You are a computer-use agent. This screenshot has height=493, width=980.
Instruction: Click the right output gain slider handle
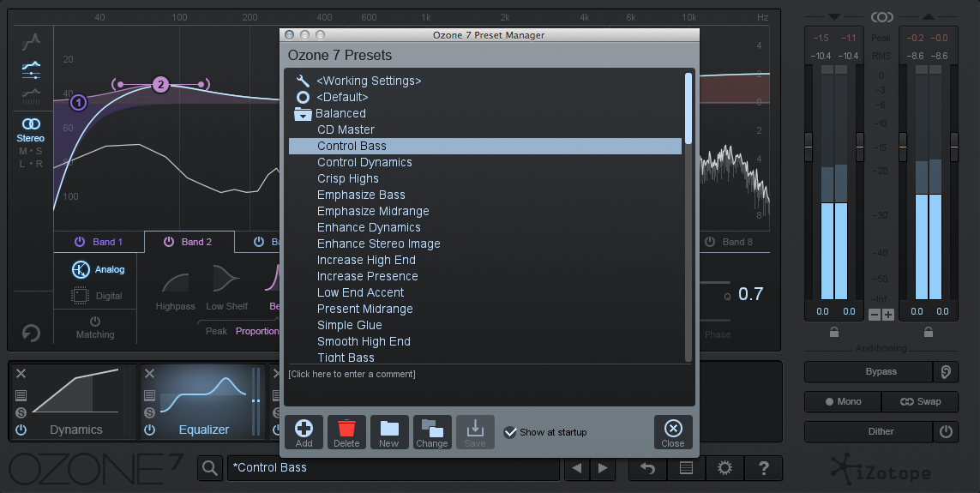[x=953, y=147]
